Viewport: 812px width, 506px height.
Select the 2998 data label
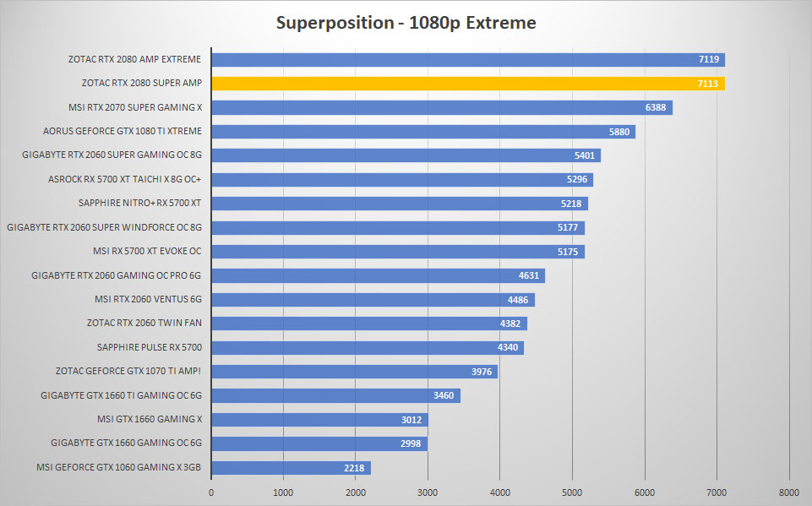coord(411,443)
